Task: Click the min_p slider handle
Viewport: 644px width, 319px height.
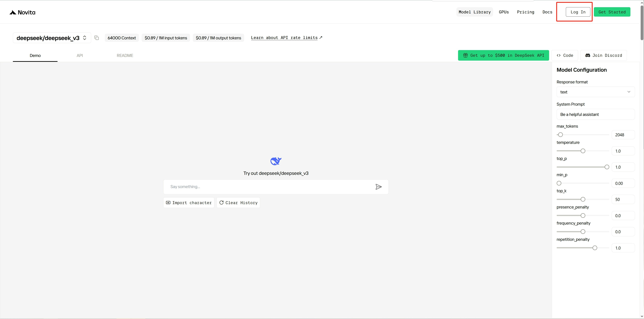Action: click(559, 184)
